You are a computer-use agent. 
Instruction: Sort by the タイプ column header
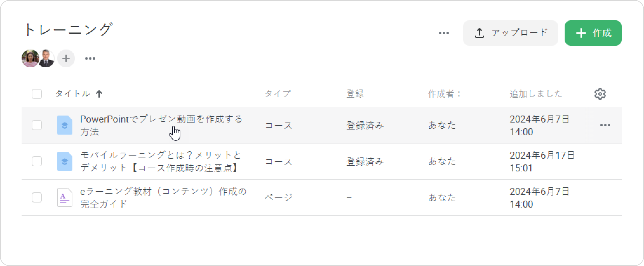pyautogui.click(x=278, y=94)
